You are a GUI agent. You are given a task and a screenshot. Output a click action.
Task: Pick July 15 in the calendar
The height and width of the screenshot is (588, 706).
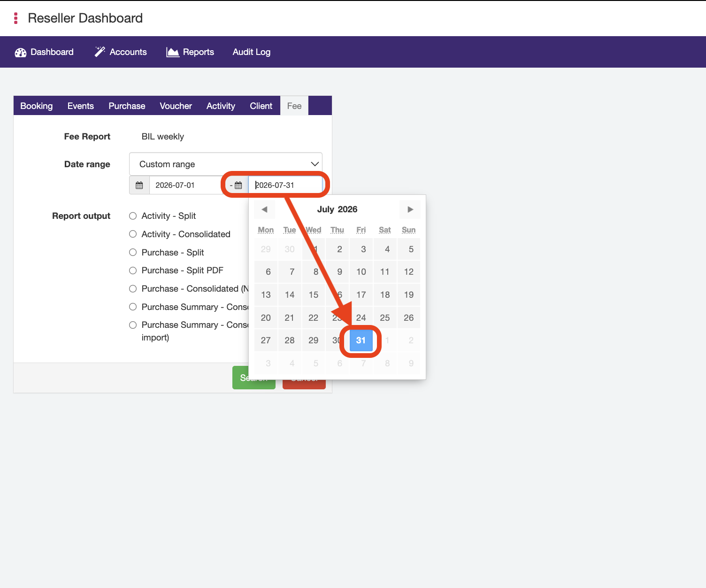pyautogui.click(x=314, y=295)
